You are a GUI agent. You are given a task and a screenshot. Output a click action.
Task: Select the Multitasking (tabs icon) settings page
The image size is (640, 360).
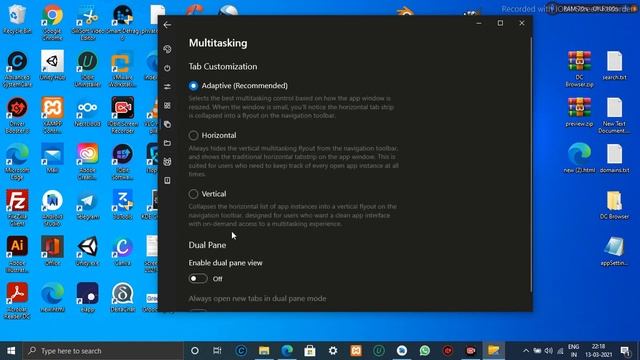[x=167, y=124]
